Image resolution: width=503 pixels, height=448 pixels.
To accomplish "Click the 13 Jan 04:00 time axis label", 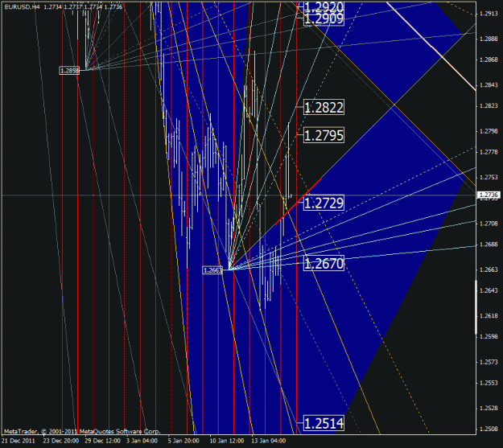I will (269, 441).
